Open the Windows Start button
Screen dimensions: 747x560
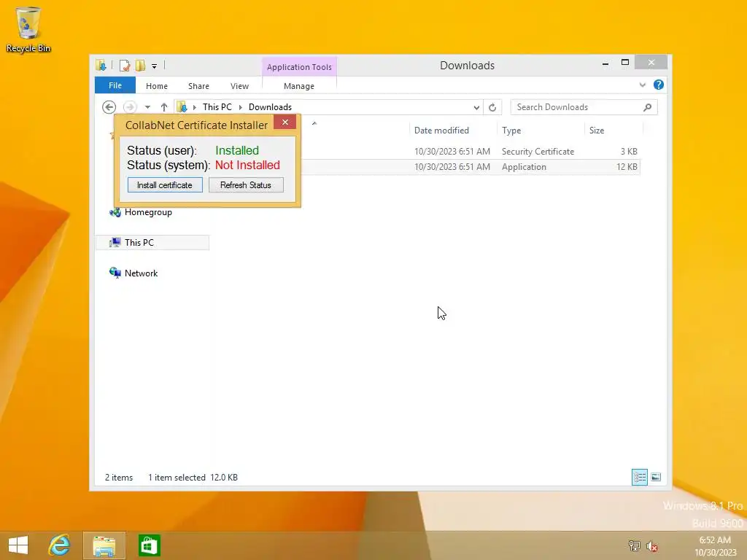(18, 545)
